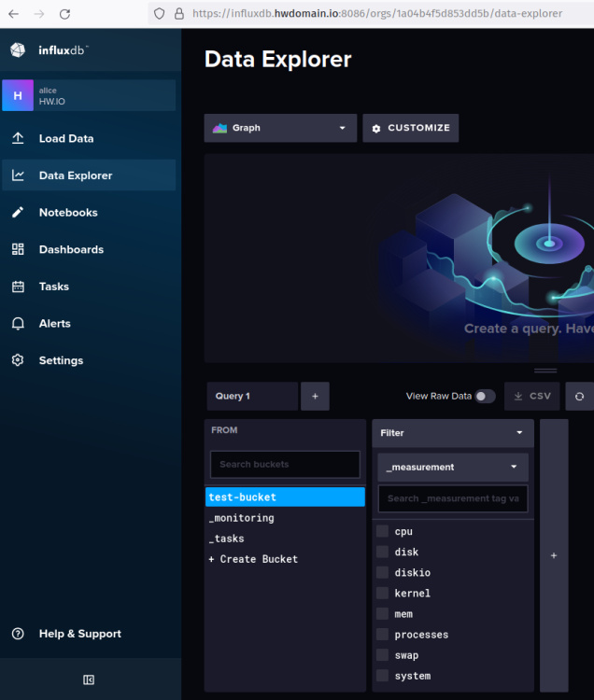Screen dimensions: 594x700
Task: Switch to the Query 1 tab
Action: (251, 397)
